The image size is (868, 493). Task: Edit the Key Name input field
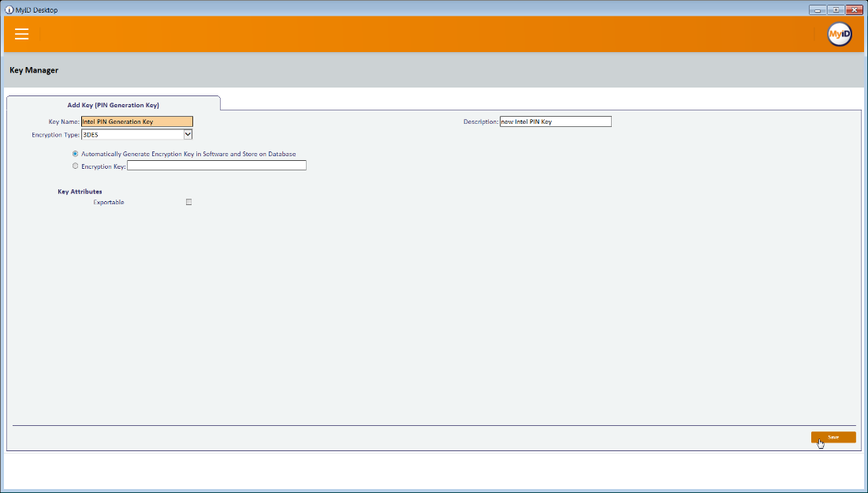coord(137,121)
